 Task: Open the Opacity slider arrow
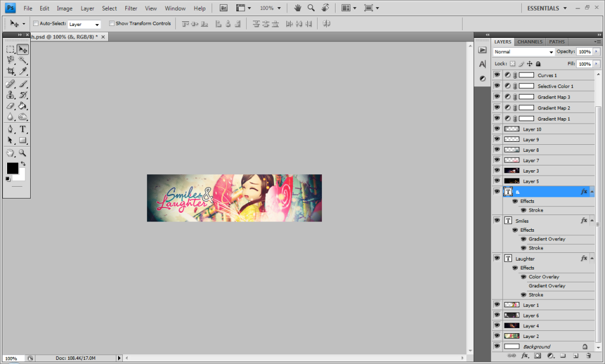tap(597, 52)
